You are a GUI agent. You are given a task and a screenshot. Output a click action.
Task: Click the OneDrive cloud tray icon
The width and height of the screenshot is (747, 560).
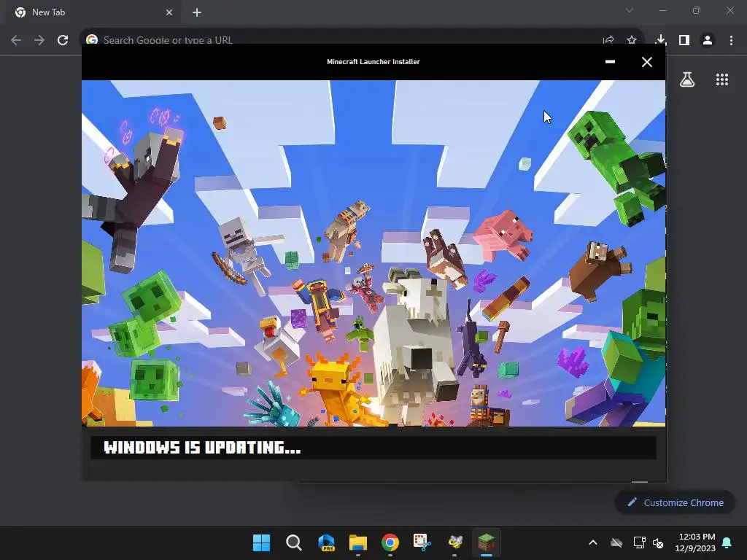616,542
